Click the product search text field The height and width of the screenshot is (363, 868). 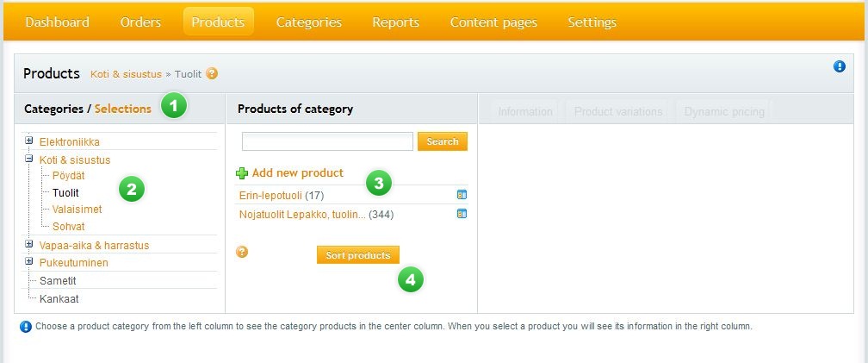327,141
